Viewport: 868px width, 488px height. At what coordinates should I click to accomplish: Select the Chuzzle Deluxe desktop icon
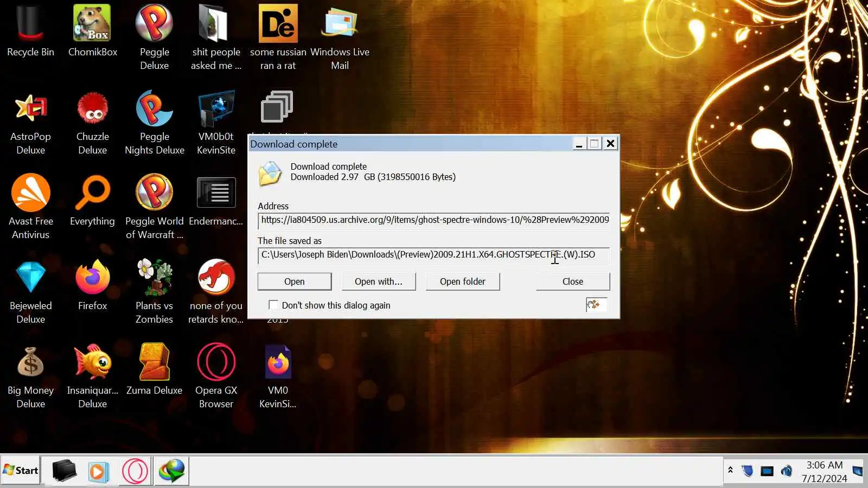pos(92,122)
